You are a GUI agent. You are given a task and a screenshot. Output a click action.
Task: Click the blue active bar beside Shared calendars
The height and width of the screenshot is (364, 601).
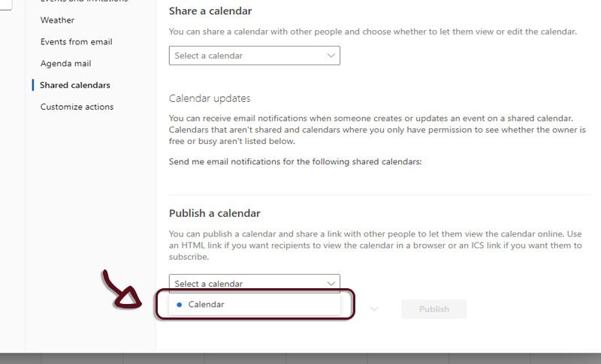pos(33,86)
